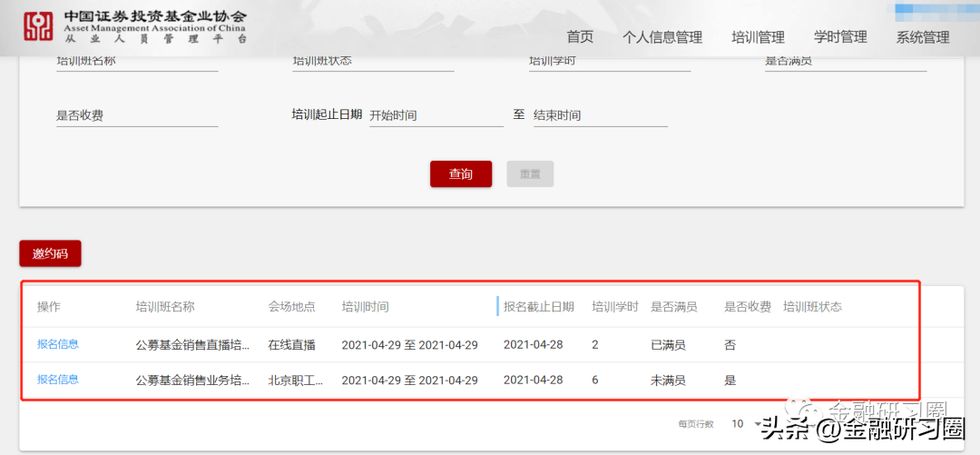Open the 个人信息管理 menu
The width and height of the screenshot is (980, 455).
662,37
